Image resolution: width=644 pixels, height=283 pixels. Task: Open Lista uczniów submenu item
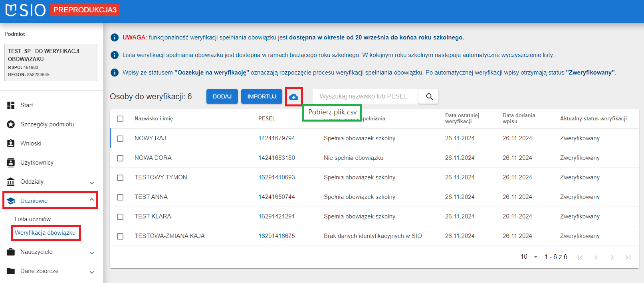coord(33,219)
